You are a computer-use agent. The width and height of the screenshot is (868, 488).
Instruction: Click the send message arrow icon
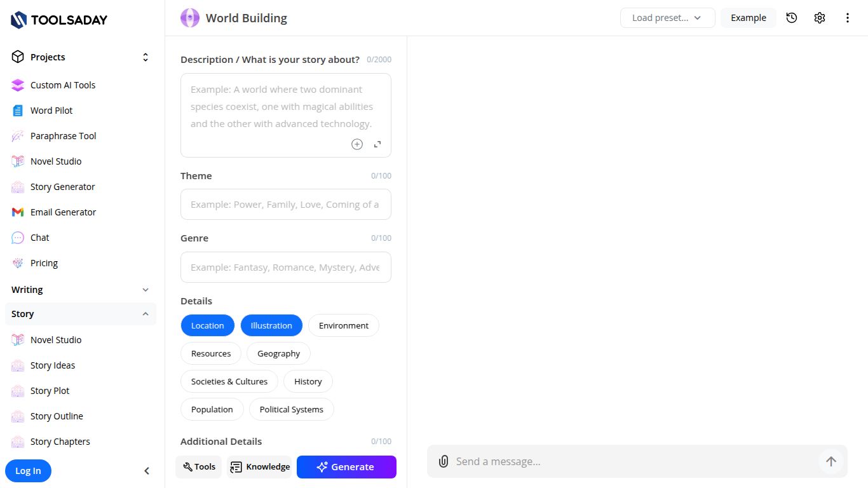click(x=831, y=461)
